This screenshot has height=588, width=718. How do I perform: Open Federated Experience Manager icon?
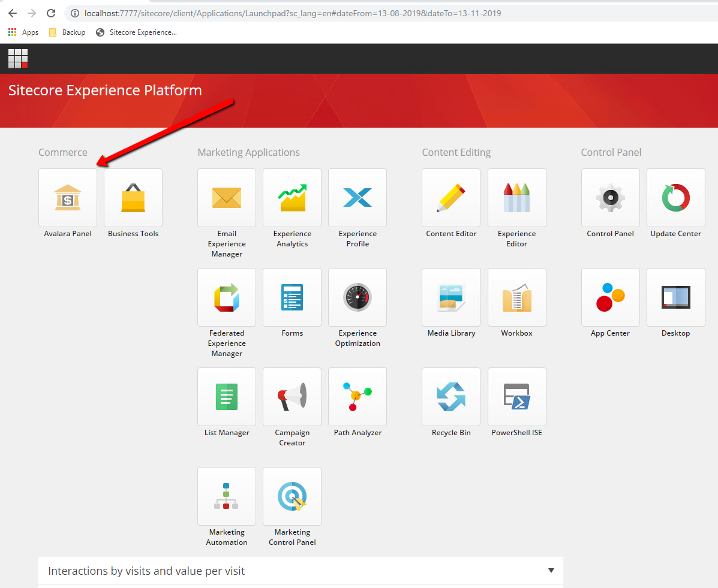(227, 297)
